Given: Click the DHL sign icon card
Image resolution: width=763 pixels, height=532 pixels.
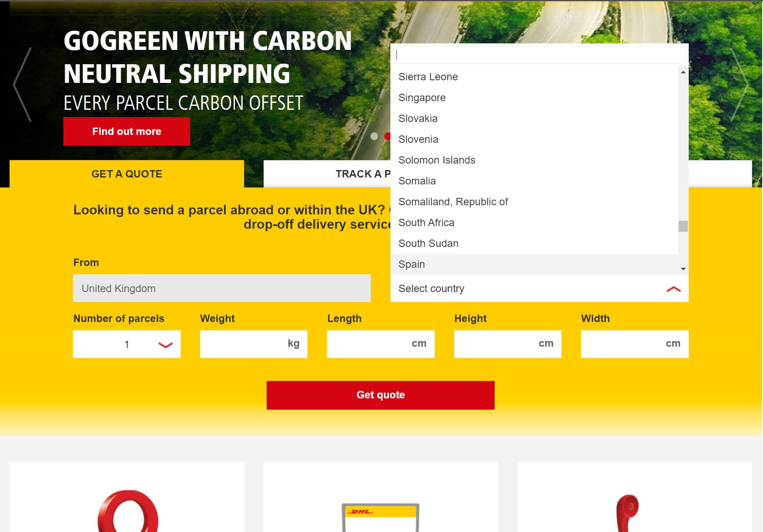Looking at the screenshot, I should click(x=381, y=497).
